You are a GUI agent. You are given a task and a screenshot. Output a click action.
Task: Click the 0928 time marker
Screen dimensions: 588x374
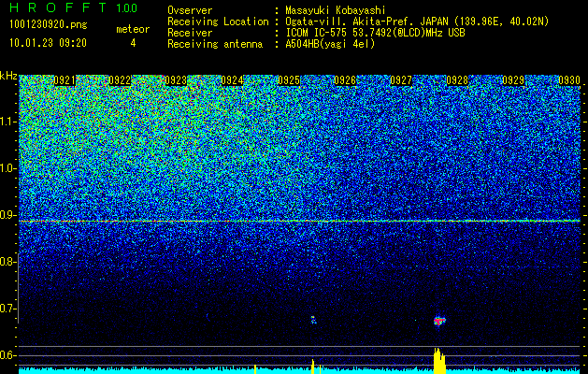[x=457, y=80]
